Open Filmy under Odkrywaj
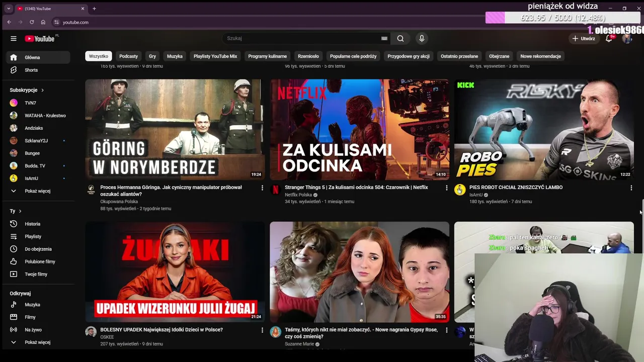Image resolution: width=644 pixels, height=362 pixels. click(x=38, y=317)
